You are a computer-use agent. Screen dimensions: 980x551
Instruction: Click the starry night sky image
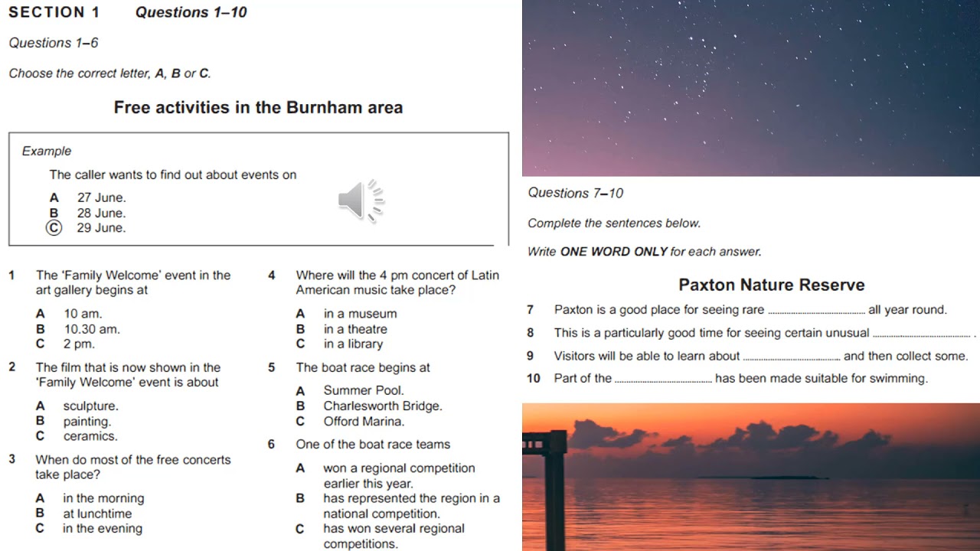[x=751, y=88]
